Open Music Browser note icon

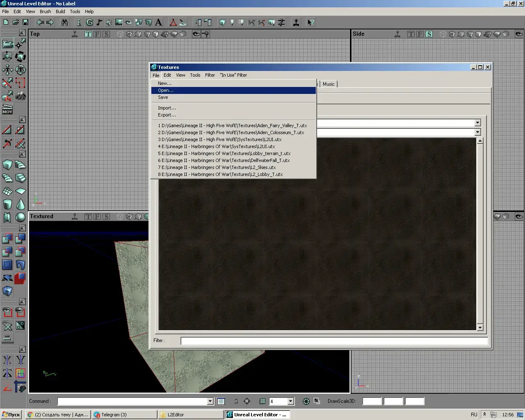(x=99, y=22)
